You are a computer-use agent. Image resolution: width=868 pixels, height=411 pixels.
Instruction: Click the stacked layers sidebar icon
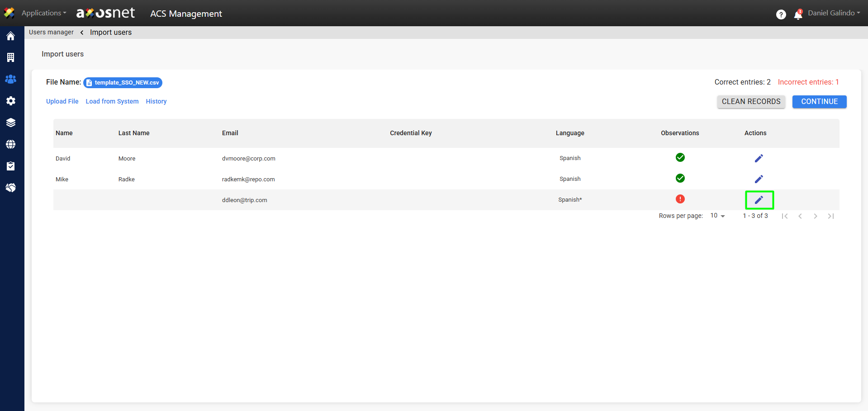[11, 123]
